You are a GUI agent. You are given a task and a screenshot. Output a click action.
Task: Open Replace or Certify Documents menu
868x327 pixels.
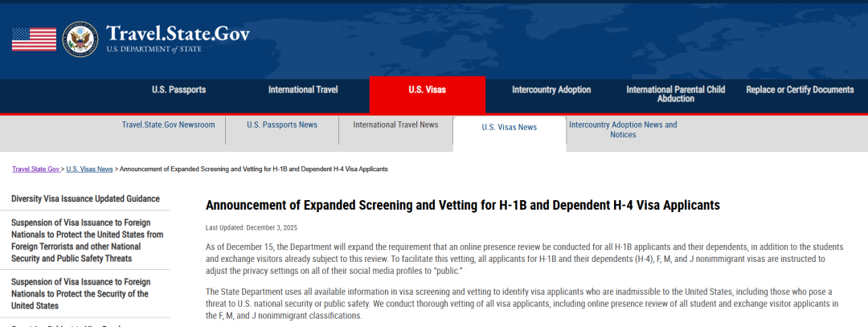800,90
